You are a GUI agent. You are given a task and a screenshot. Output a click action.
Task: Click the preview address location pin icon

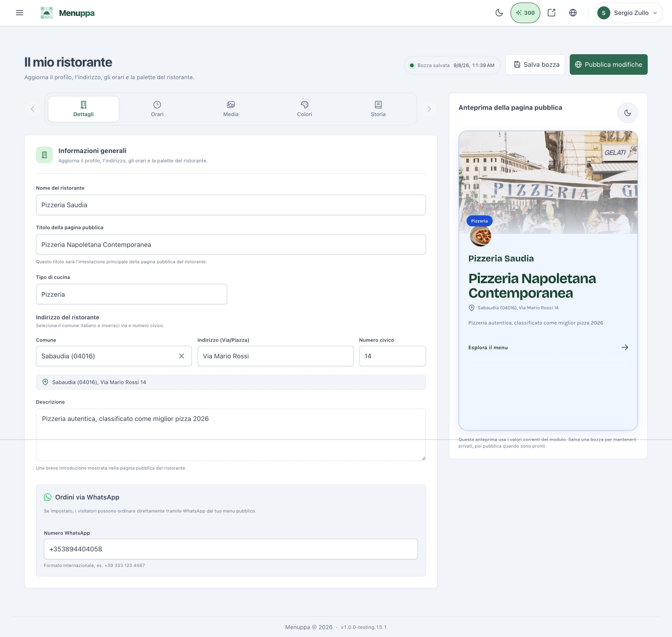471,308
